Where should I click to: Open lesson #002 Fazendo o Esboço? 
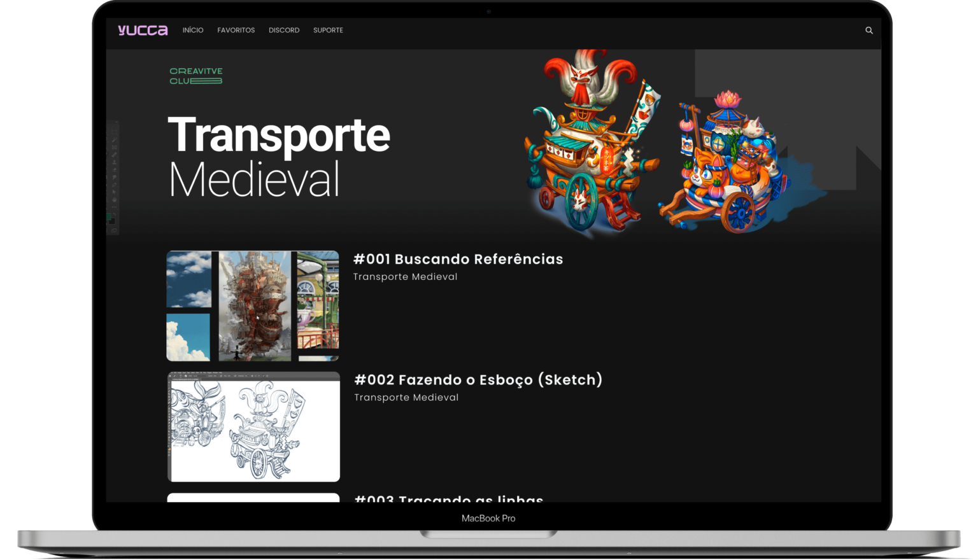479,379
